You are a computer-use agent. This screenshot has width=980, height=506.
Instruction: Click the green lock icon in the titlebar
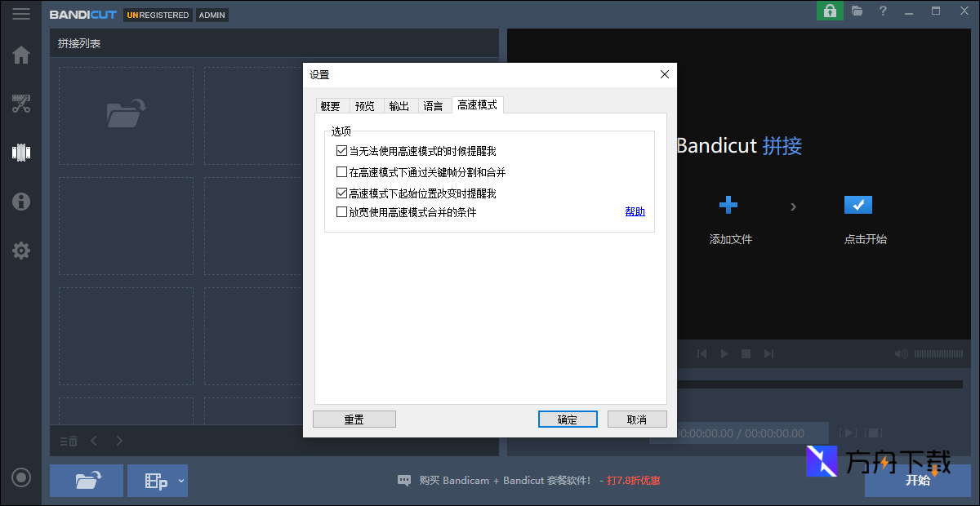[x=830, y=11]
